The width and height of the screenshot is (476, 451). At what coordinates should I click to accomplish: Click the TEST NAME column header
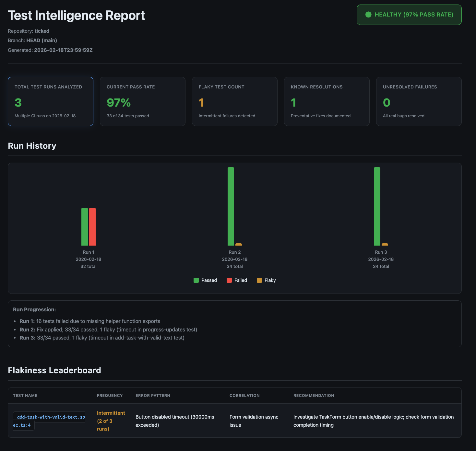(25, 396)
